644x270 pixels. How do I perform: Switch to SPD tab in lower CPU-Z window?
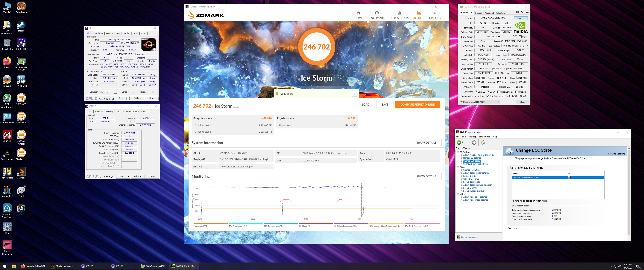coord(118,111)
